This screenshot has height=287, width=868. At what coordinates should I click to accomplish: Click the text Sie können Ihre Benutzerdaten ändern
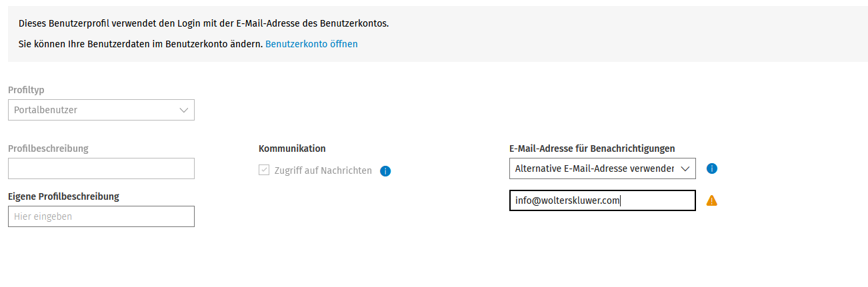pyautogui.click(x=141, y=44)
